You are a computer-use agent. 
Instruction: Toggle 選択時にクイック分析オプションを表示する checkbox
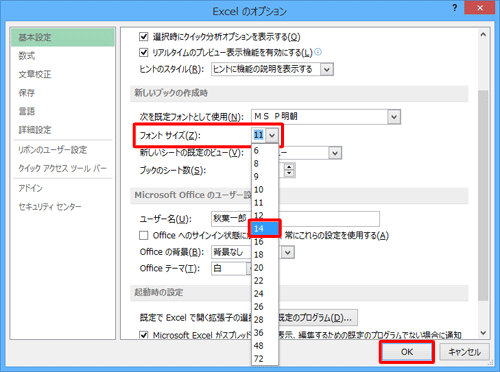[144, 36]
